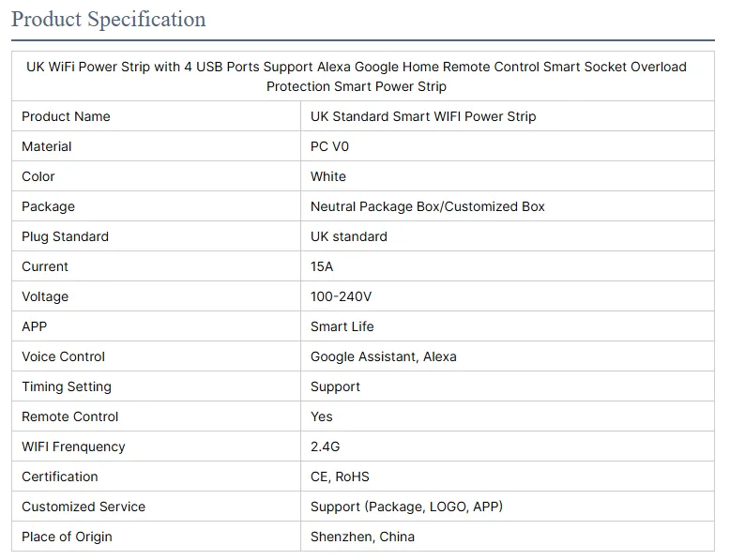This screenshot has height=560, width=730.
Task: Click the Product Specification heading
Action: point(109,20)
